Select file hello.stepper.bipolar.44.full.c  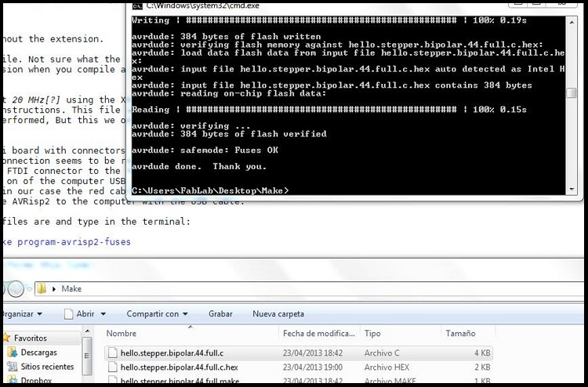point(299,353)
